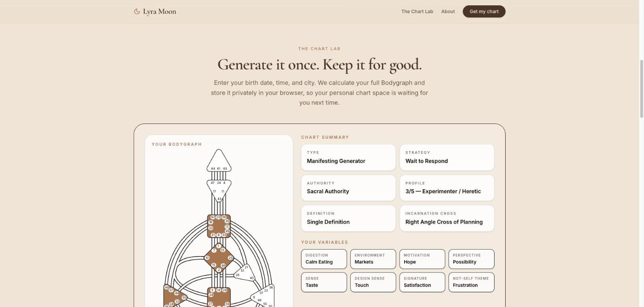Viewport: 644px width, 307px height.
Task: Click the brown G center diamond
Action: pyautogui.click(x=219, y=258)
